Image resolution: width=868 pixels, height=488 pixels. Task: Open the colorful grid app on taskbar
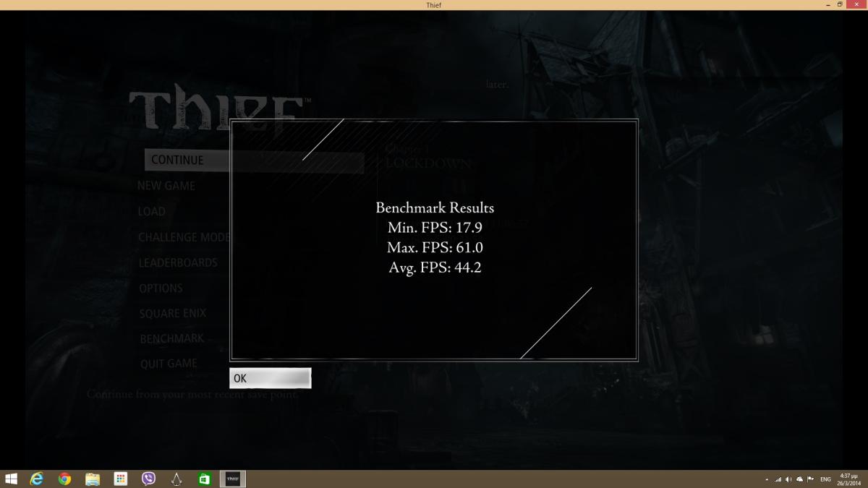click(121, 479)
